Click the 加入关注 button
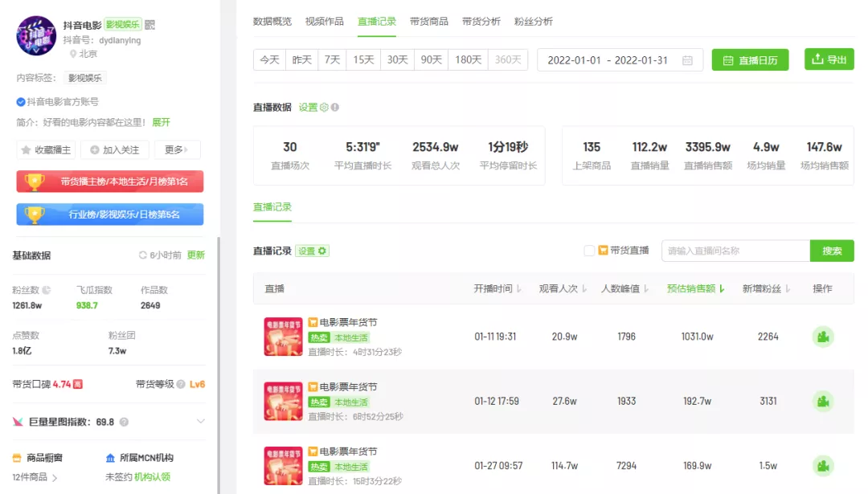Viewport: 868px width, 494px height. (115, 150)
